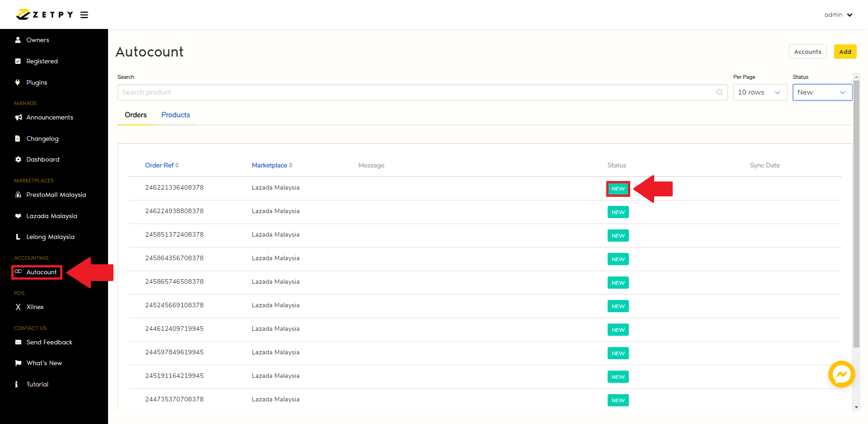
Task: Click the Autocount infinity icon
Action: point(18,272)
